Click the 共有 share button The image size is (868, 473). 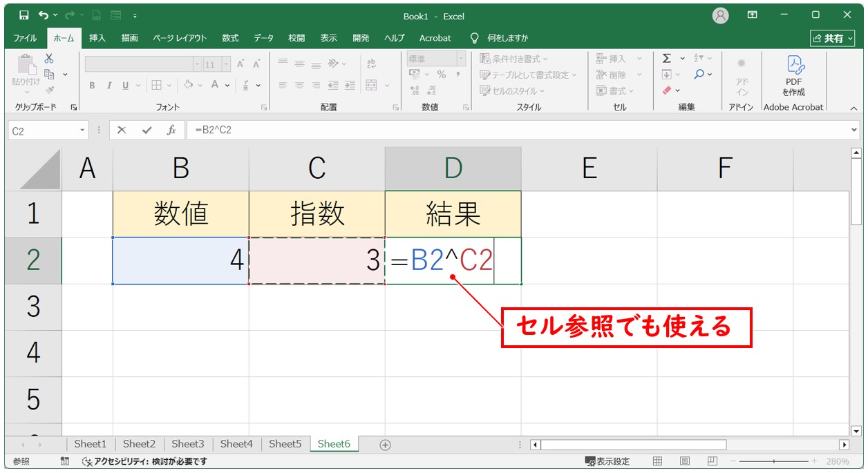tap(832, 39)
